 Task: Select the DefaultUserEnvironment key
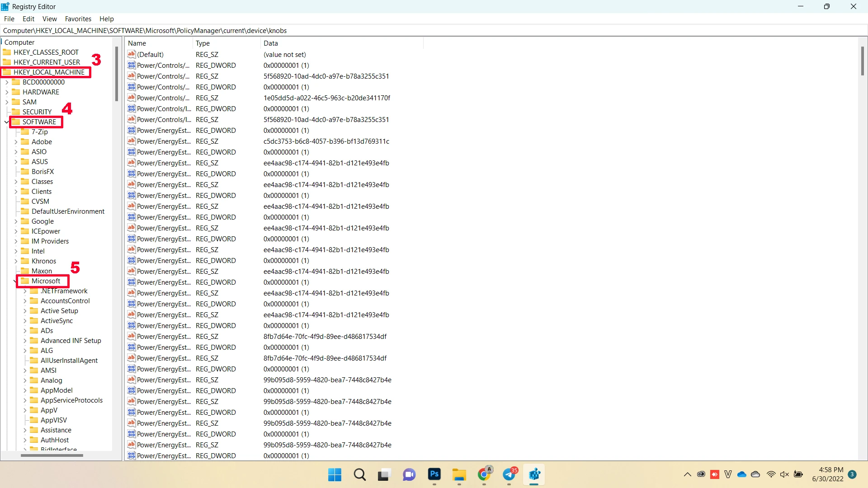point(68,211)
